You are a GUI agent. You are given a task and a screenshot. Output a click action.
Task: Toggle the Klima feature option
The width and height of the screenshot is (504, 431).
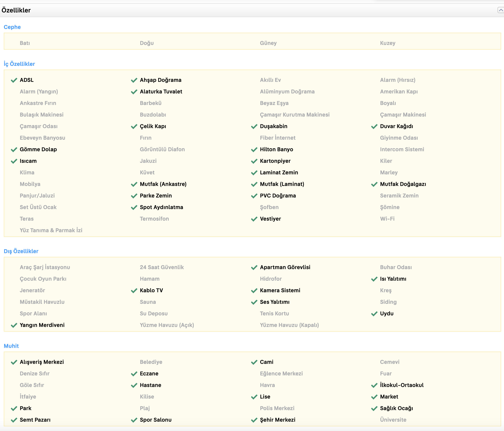pos(27,172)
